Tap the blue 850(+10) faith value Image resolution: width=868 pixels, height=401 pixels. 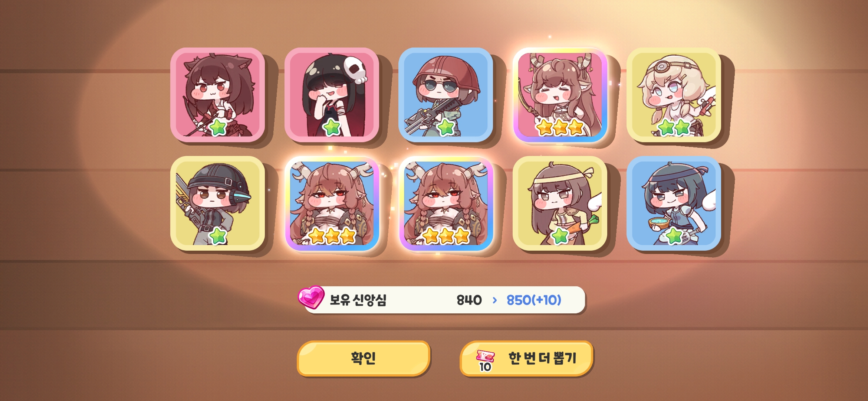coord(534,300)
